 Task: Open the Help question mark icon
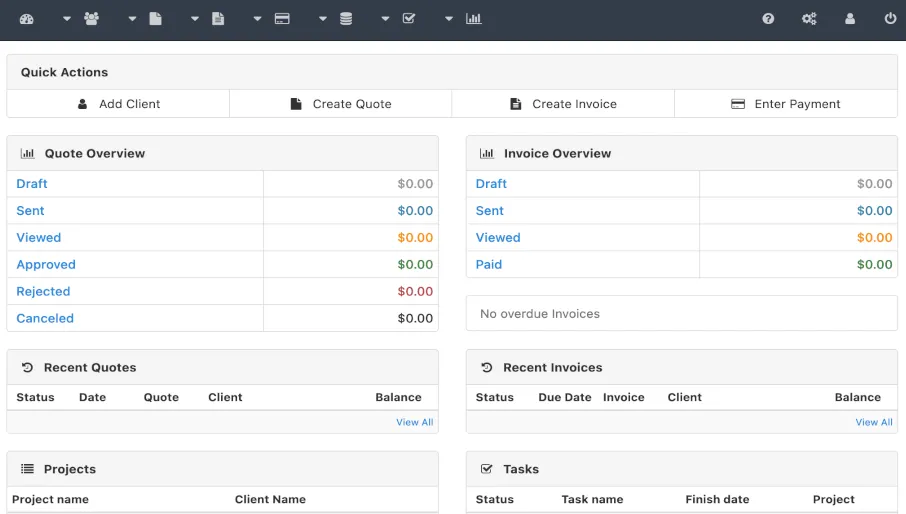(768, 18)
